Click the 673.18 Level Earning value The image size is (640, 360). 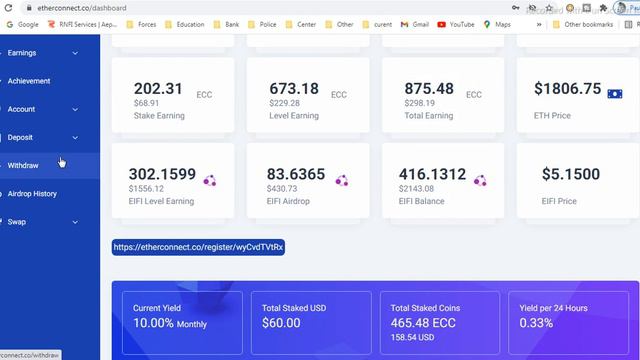(294, 89)
